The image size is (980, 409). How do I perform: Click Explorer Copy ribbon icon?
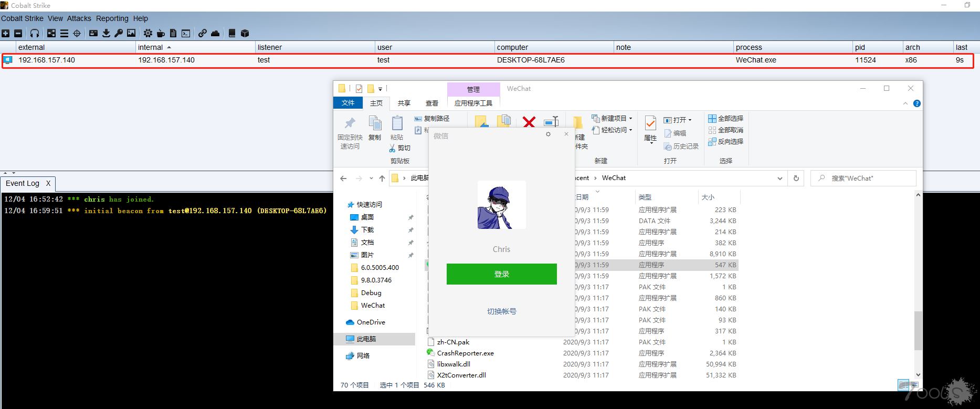(375, 124)
